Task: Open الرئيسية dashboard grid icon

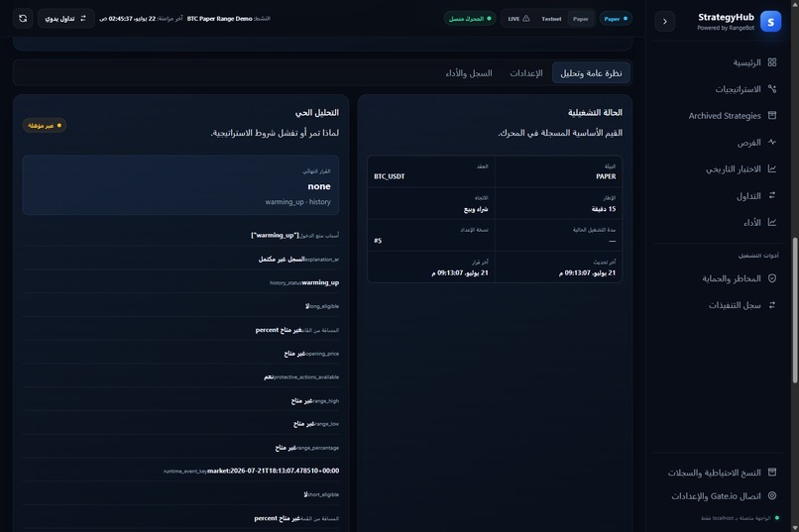Action: [772, 62]
